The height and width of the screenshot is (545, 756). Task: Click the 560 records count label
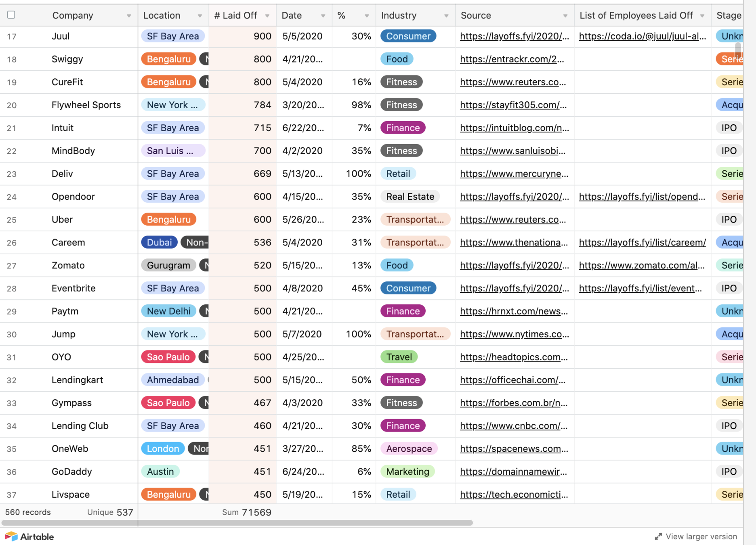pyautogui.click(x=28, y=512)
